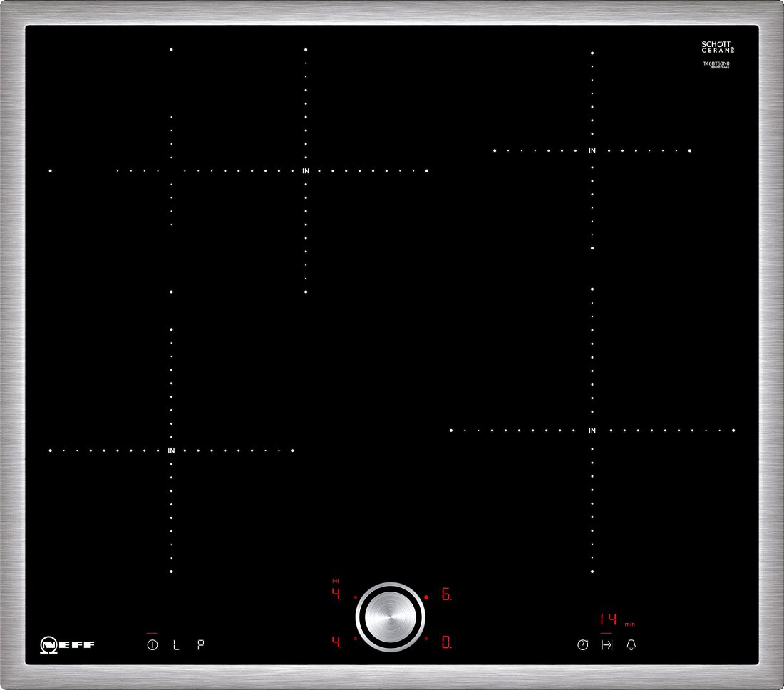The width and height of the screenshot is (784, 690).
Task: Tap the P symbol on the control panel
Action: point(200,644)
